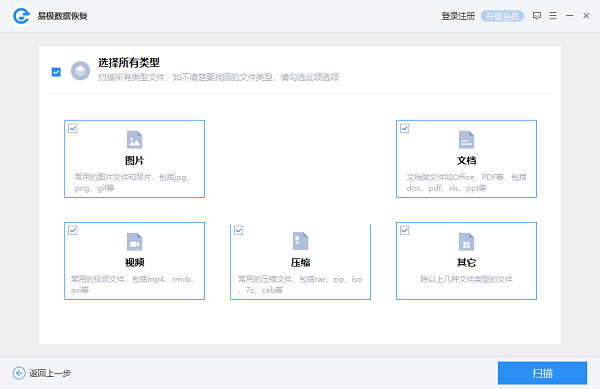
Task: Open the feedback message icon
Action: coord(536,16)
